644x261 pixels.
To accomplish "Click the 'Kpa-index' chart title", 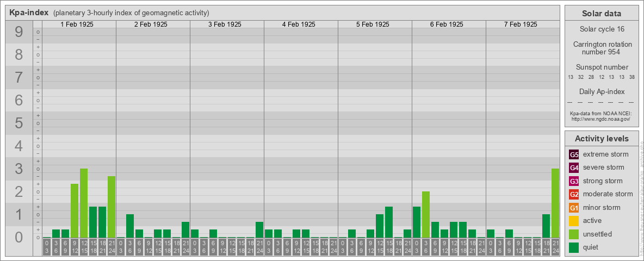I will click(28, 13).
